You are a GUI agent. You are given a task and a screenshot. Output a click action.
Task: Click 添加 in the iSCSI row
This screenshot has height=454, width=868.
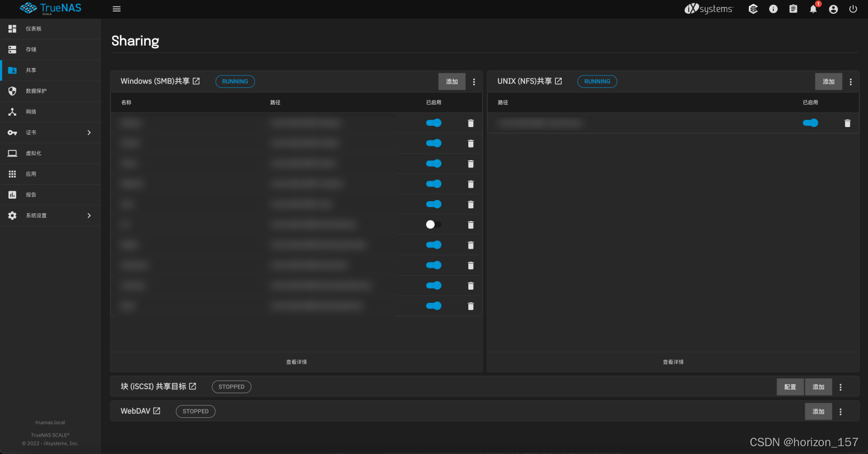coord(819,387)
